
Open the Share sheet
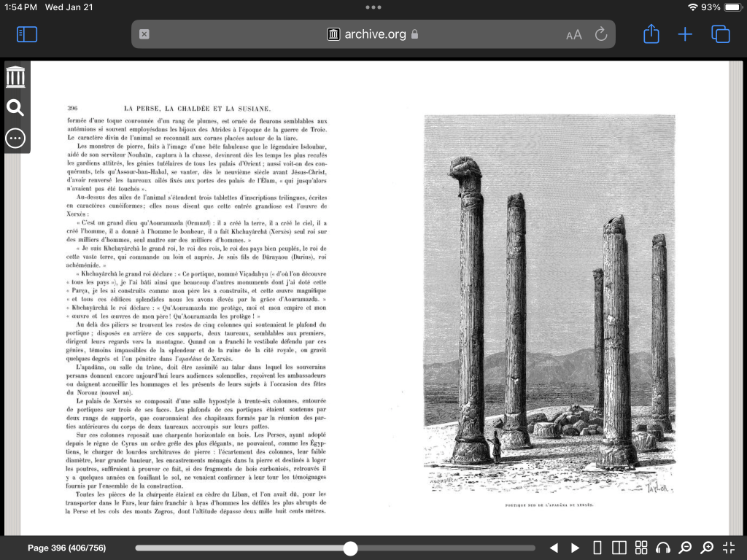pos(651,34)
